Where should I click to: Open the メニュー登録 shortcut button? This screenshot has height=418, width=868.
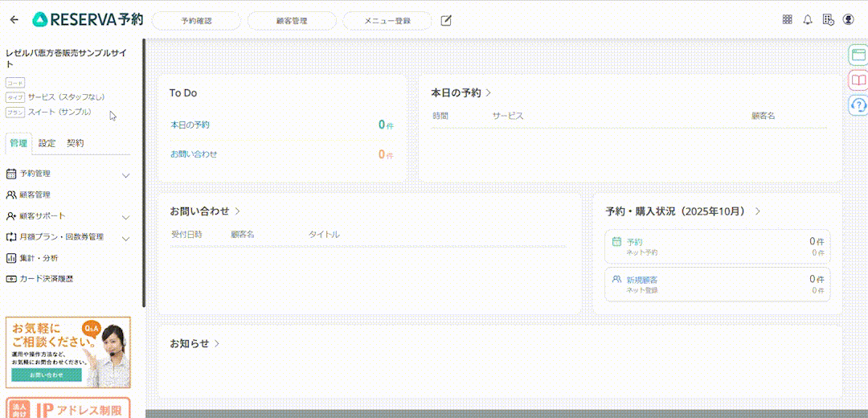387,20
